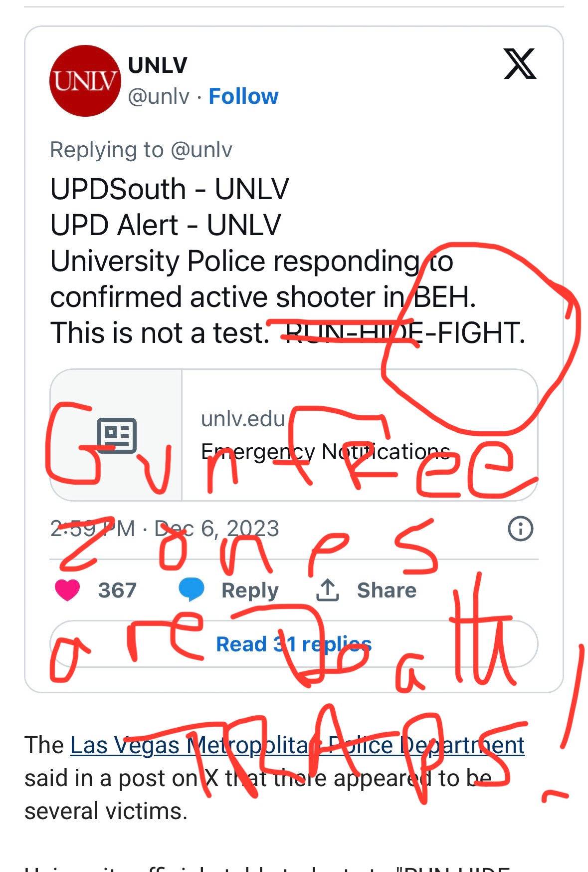Tap the blue reply bubble icon
This screenshot has width=588, height=872.
point(192,589)
